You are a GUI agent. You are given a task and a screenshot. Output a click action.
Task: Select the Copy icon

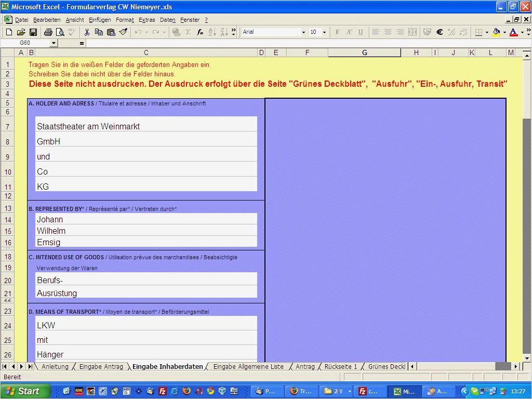click(x=99, y=32)
